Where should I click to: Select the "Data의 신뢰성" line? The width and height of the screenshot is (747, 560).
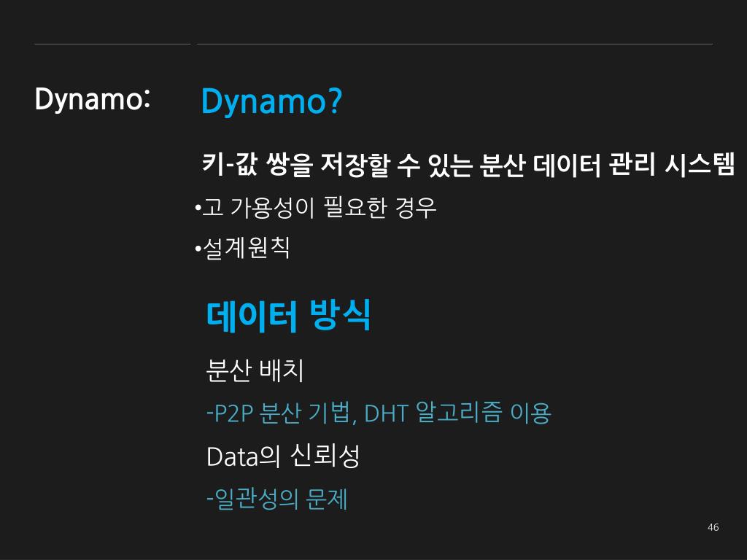283,456
